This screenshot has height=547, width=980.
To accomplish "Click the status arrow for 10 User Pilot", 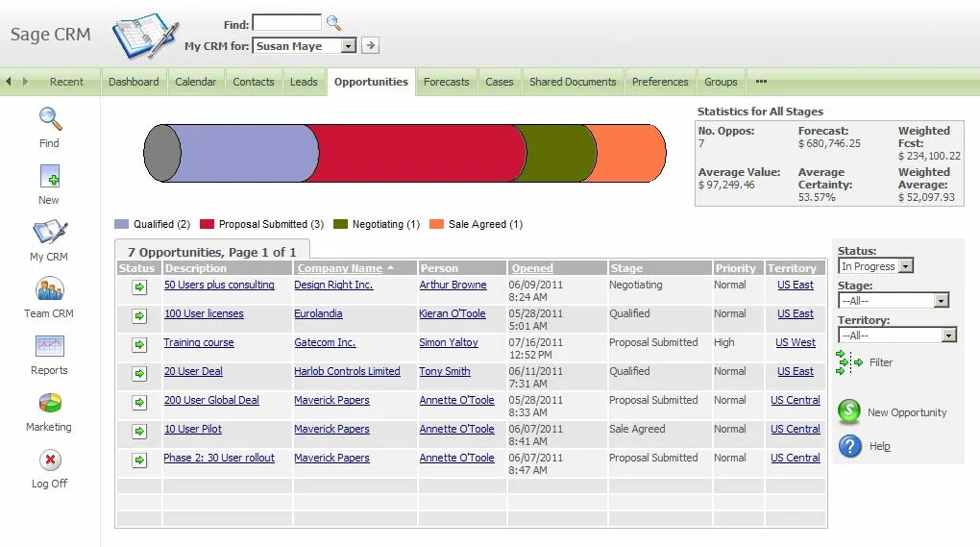I will [x=139, y=432].
